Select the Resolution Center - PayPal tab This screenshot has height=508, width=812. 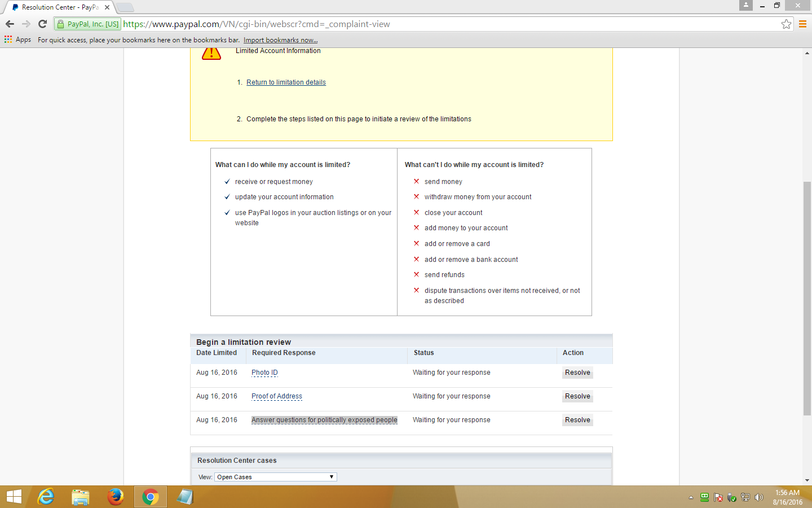[x=60, y=7]
